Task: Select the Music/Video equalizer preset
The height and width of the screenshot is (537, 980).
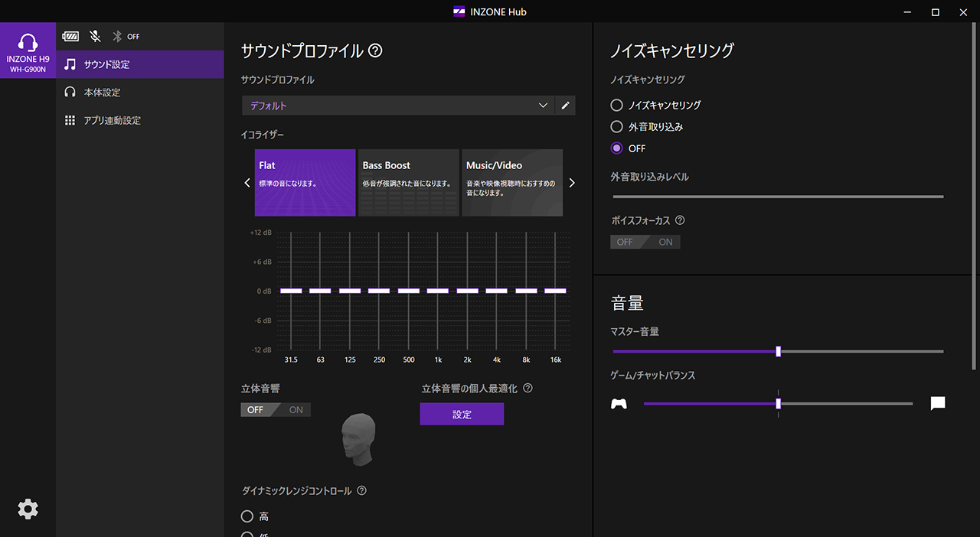Action: [512, 183]
